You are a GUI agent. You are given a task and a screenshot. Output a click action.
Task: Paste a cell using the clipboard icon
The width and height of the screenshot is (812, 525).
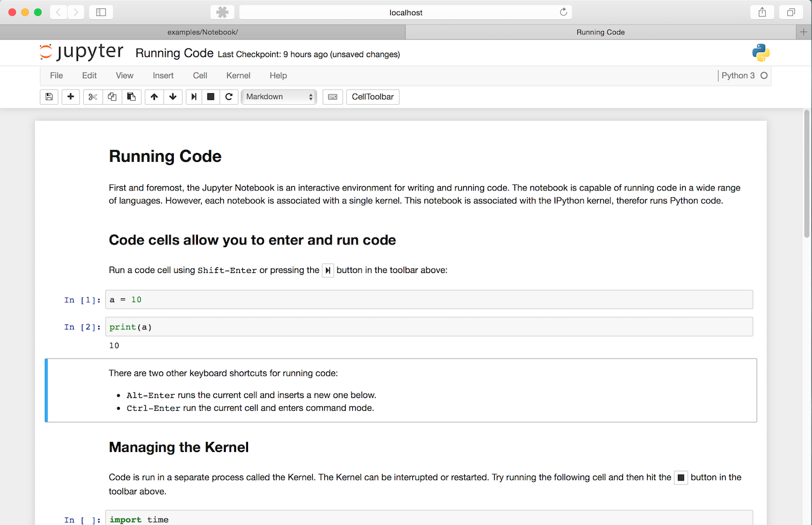131,96
